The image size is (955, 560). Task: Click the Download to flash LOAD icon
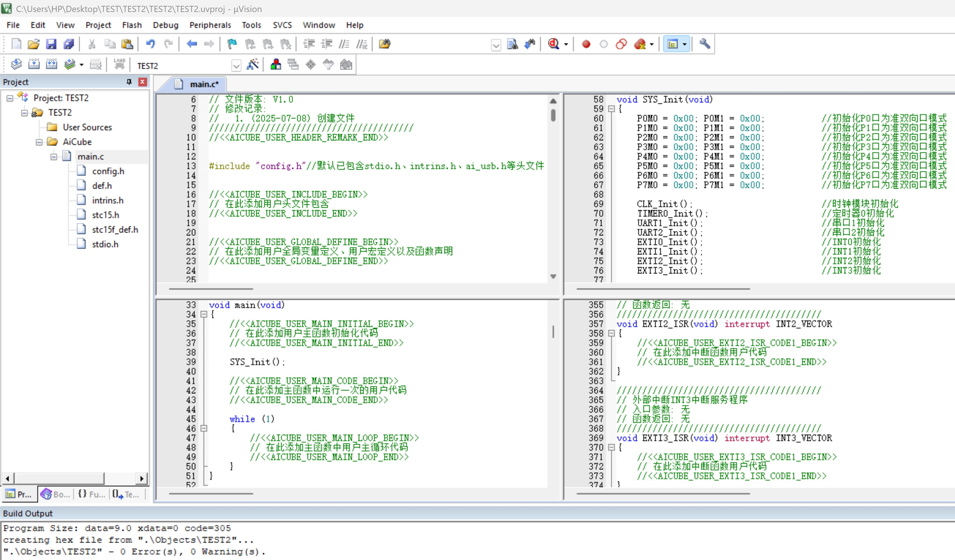[119, 65]
